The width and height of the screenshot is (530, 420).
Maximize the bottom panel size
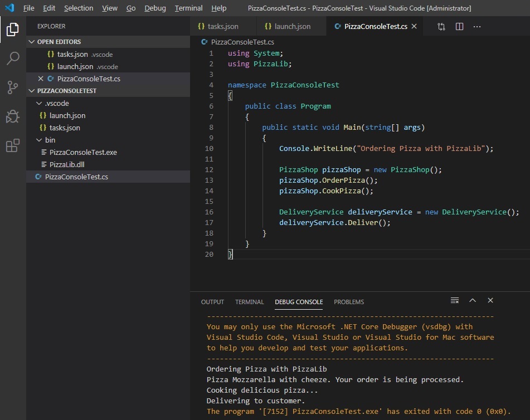point(473,300)
